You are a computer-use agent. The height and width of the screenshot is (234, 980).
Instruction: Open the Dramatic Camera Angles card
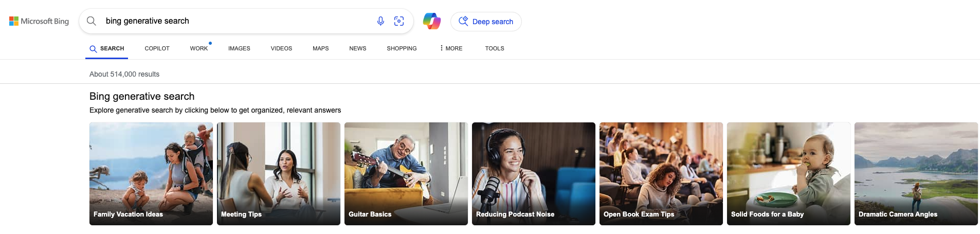point(916,173)
